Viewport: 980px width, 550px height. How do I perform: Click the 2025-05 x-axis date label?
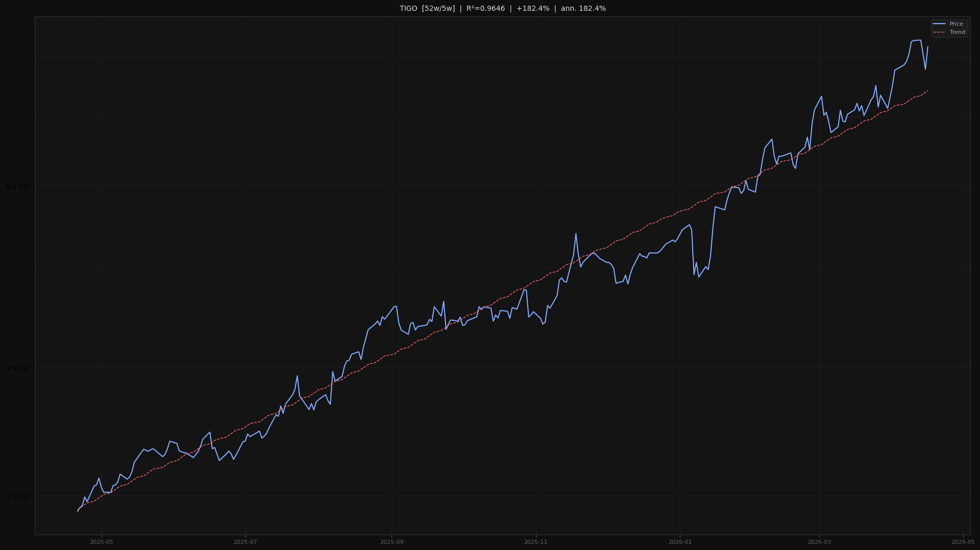pyautogui.click(x=101, y=542)
